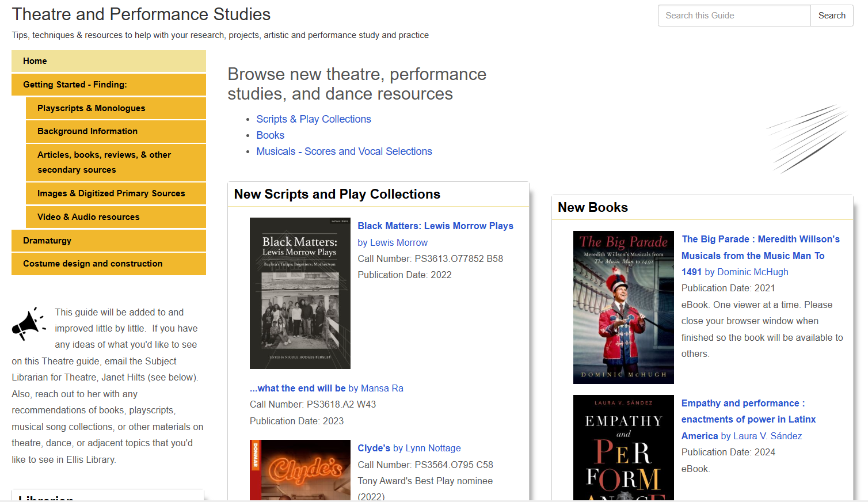
Task: Jump to the Books anchor link
Action: [271, 135]
